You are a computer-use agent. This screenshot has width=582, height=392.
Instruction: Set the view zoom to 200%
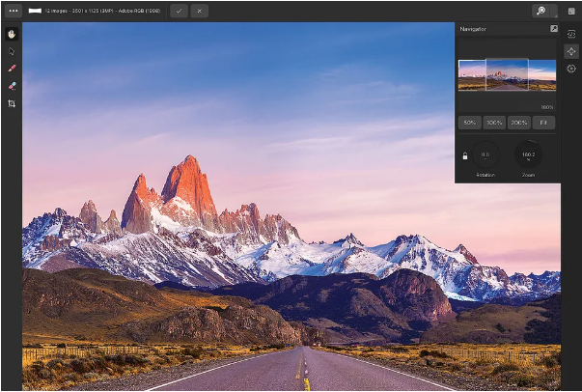pos(519,123)
